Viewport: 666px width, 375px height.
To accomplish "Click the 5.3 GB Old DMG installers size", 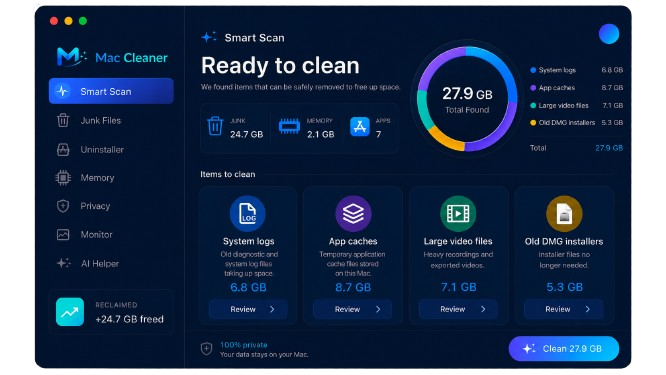I will (564, 288).
